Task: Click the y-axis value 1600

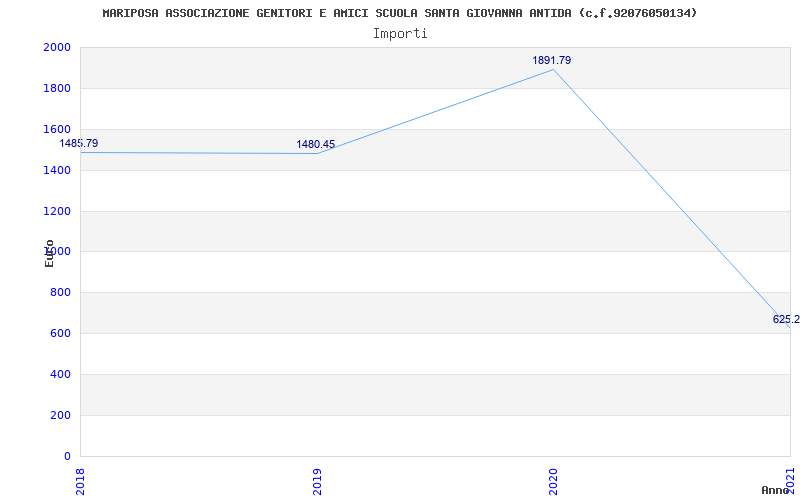Action: tap(57, 129)
